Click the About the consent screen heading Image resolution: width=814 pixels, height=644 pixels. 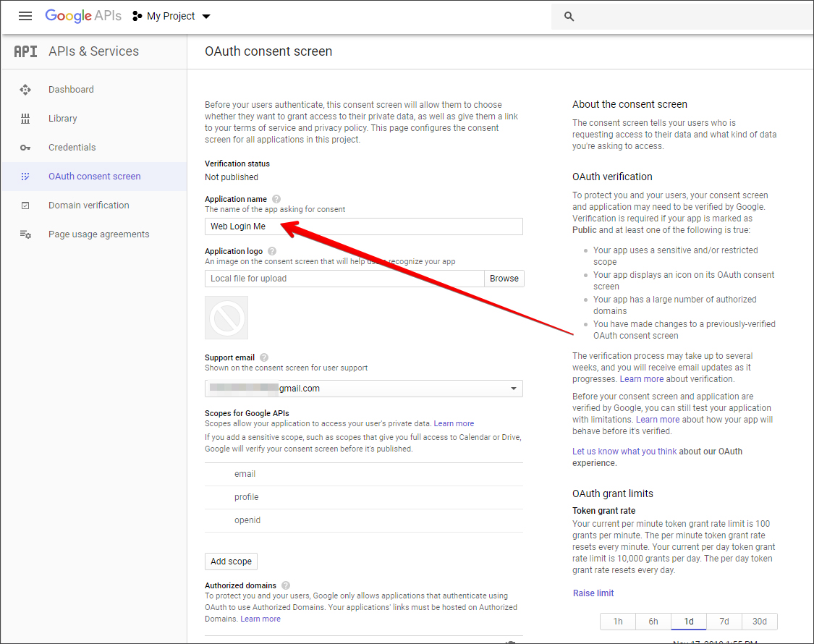click(629, 104)
